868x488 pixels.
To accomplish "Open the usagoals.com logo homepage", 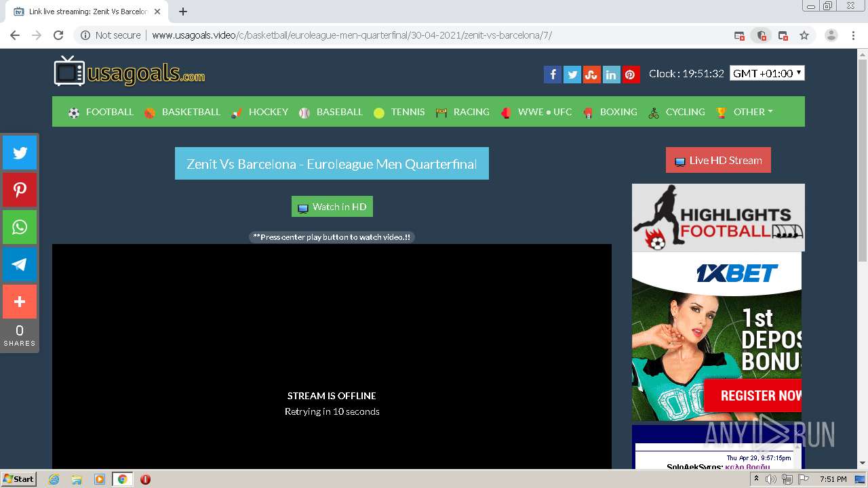I will 130,72.
